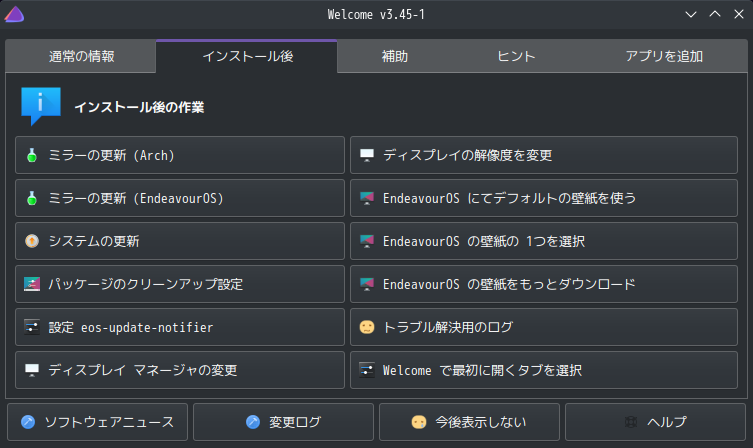Open パッケージのクリーンアップ設定
This screenshot has width=753, height=448.
[180, 284]
